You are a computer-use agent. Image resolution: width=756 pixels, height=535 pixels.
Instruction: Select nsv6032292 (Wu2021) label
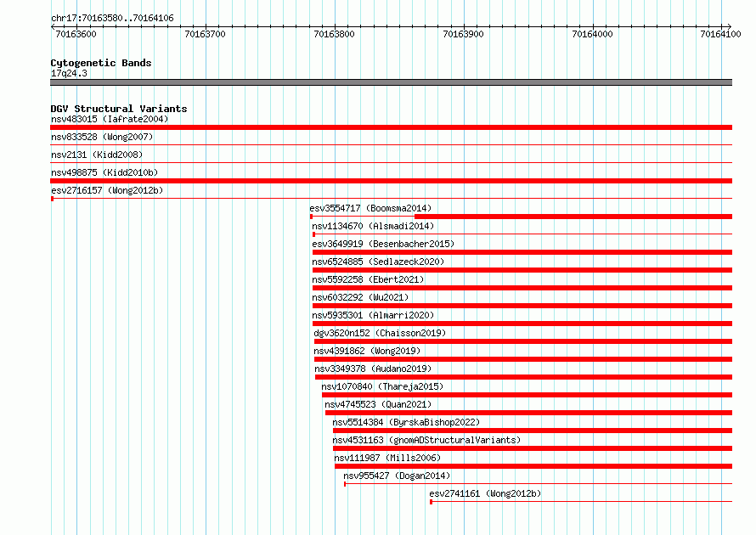360,297
